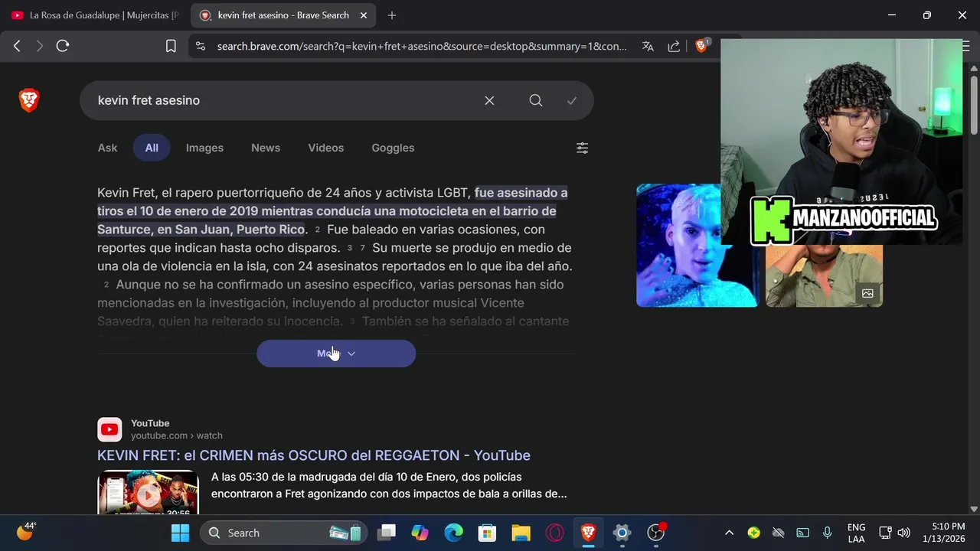
Task: Show hidden tray icons chevron
Action: pos(729,533)
